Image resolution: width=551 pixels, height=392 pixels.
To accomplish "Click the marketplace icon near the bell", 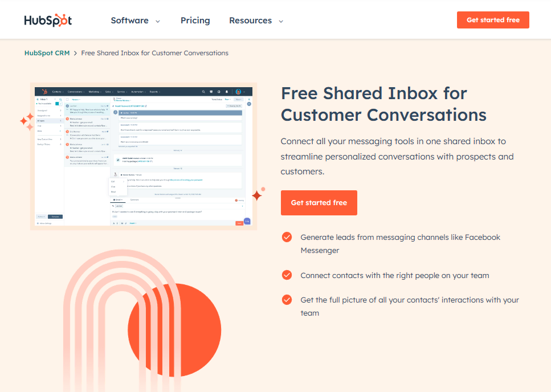I will (x=211, y=92).
